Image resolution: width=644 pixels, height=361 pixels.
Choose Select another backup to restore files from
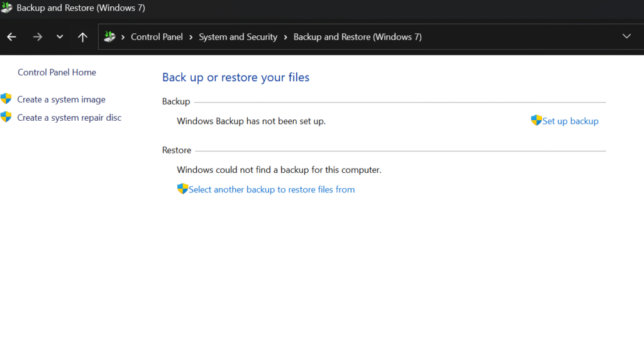click(272, 189)
